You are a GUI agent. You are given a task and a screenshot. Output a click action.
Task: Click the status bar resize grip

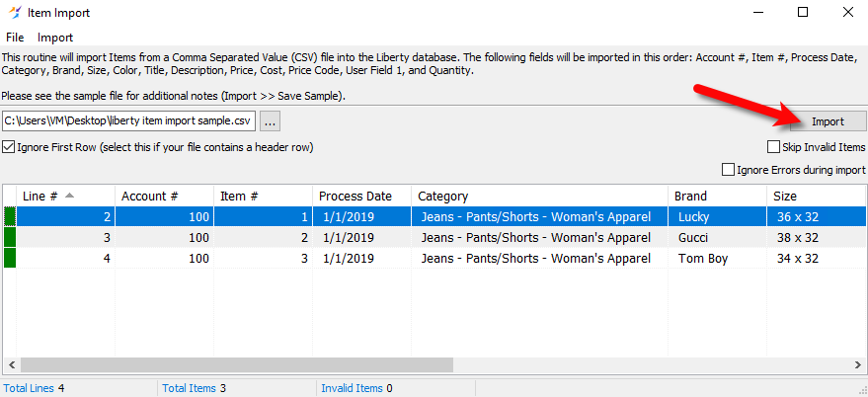coord(861,390)
